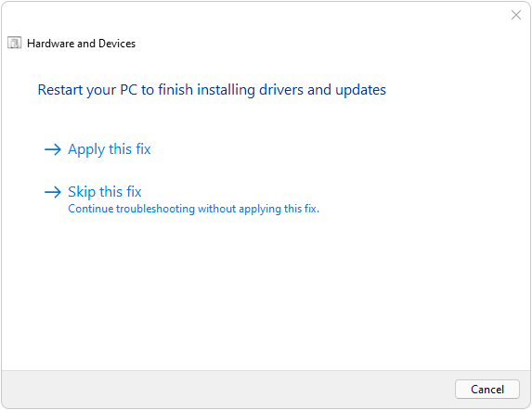Click the Cancel button in the footer
The width and height of the screenshot is (532, 410).
[x=487, y=390]
